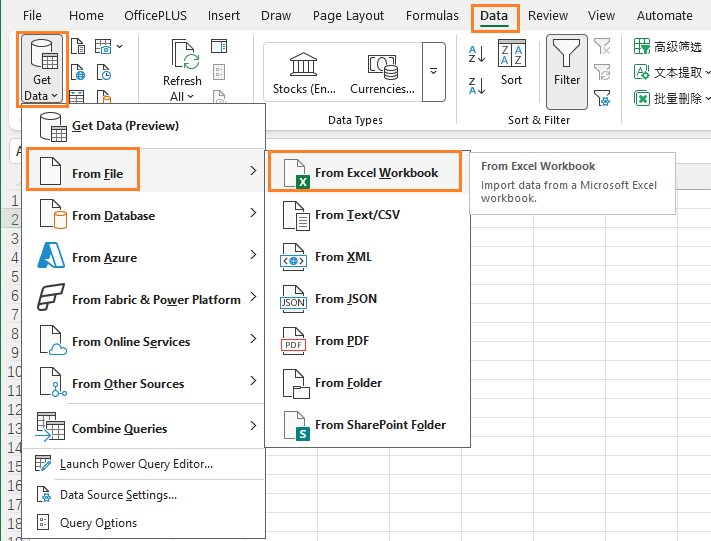The height and width of the screenshot is (541, 711).
Task: Open Data Source Settings
Action: point(143,495)
